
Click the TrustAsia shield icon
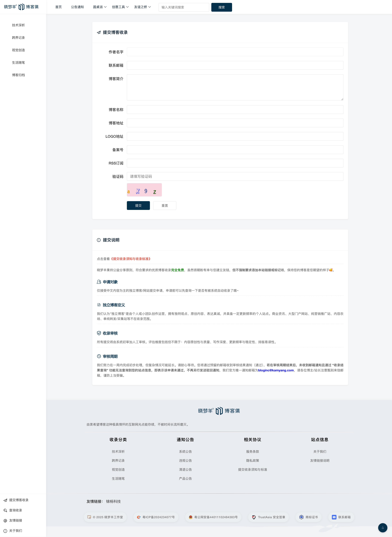point(254,517)
